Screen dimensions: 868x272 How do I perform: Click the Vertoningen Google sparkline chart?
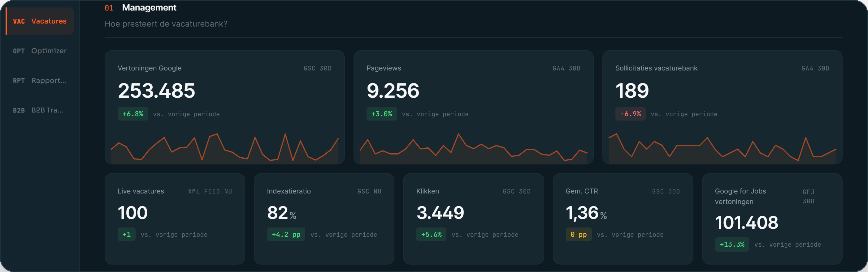click(224, 148)
